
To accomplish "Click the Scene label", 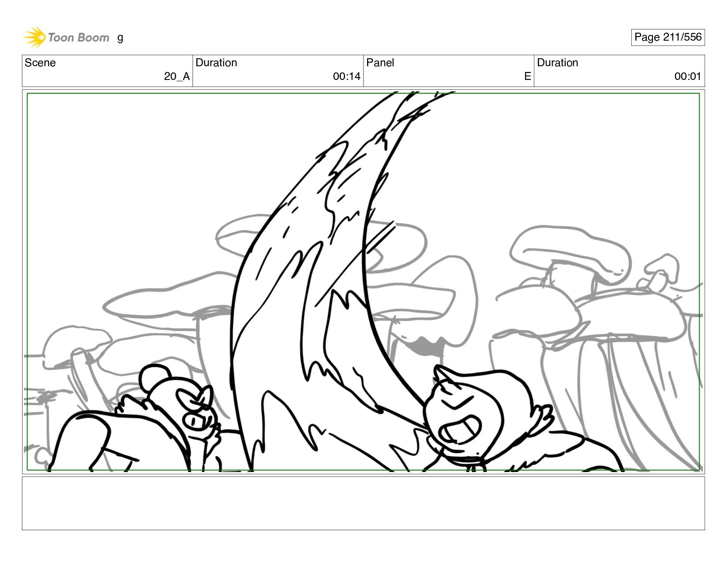I will click(x=40, y=63).
